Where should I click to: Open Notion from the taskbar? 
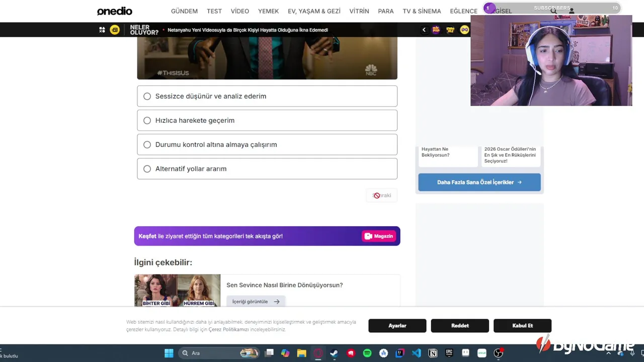[433, 353]
